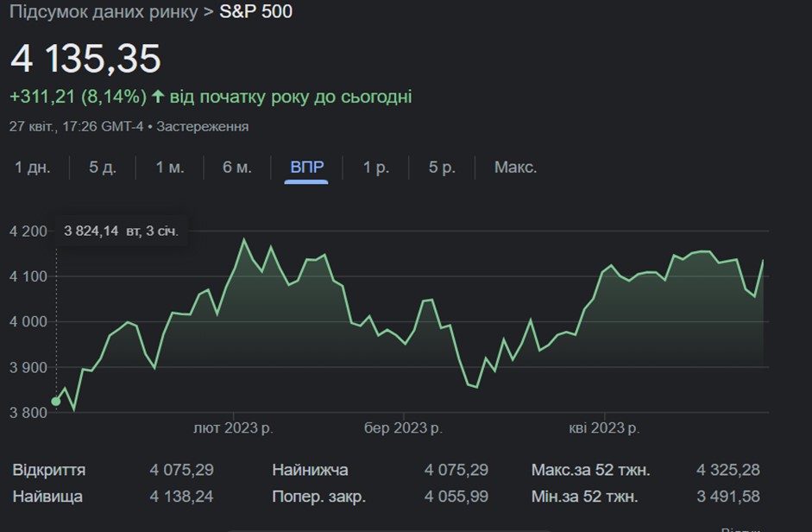Click the Найвища value 4 138,24
Image resolution: width=812 pixels, height=532 pixels.
[182, 497]
